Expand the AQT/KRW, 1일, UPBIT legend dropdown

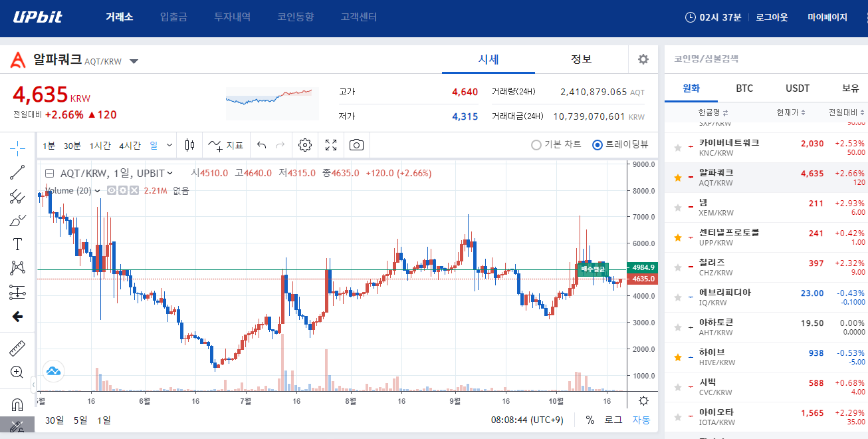point(169,173)
